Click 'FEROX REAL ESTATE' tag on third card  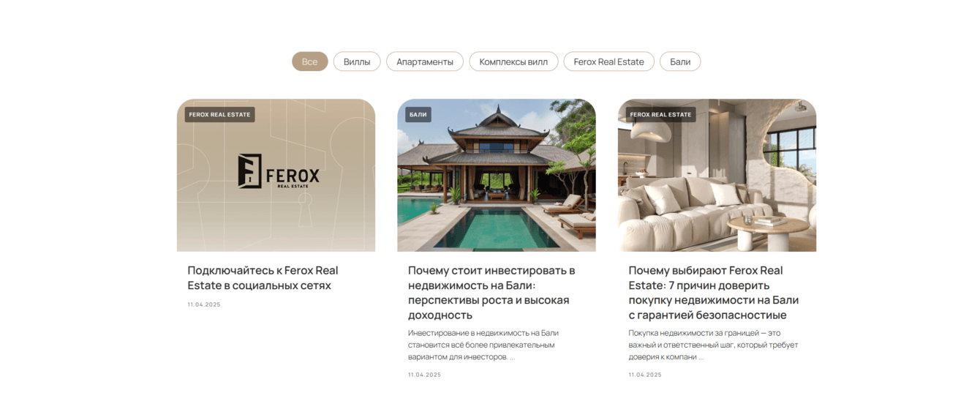click(x=660, y=114)
